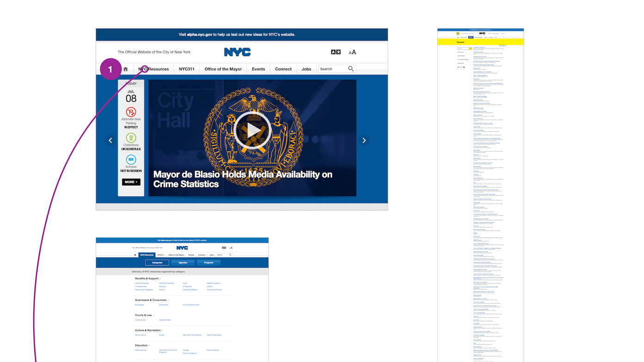Viewport: 644px width, 362px height.
Task: Expand the Courts & Law category
Action: coord(144,315)
